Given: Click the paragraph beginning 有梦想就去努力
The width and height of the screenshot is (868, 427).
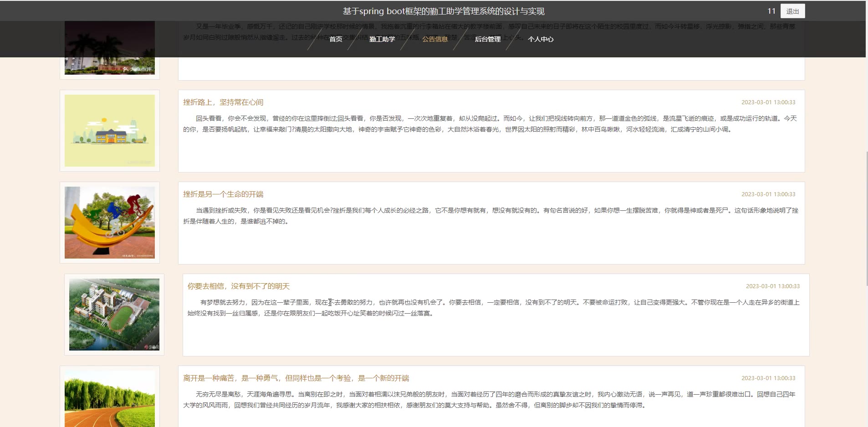Looking at the screenshot, I should point(494,308).
